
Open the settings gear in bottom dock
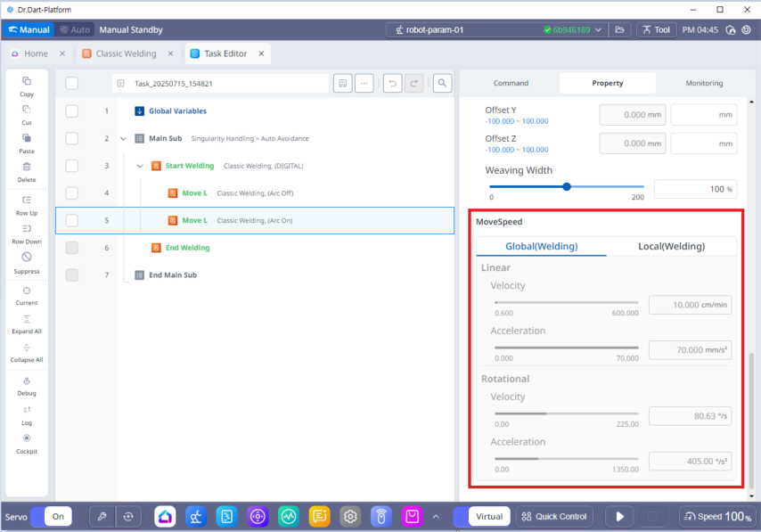coord(350,516)
